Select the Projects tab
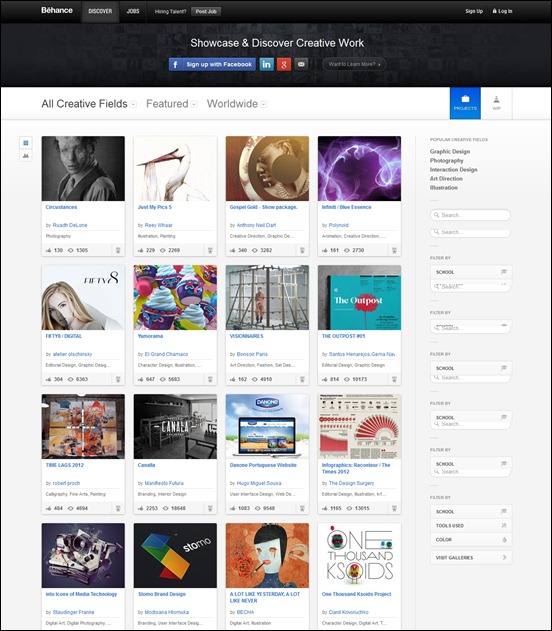Viewport: 552px width, 631px height. point(465,103)
